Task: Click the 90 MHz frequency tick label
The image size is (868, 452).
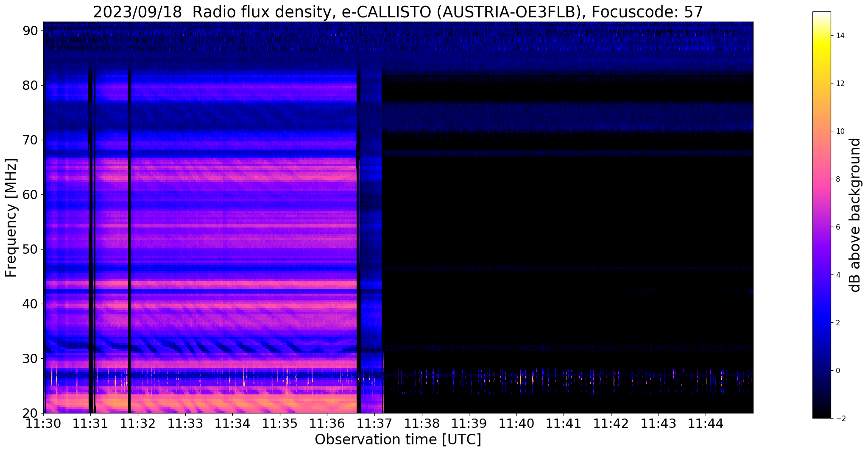Action: [x=31, y=31]
